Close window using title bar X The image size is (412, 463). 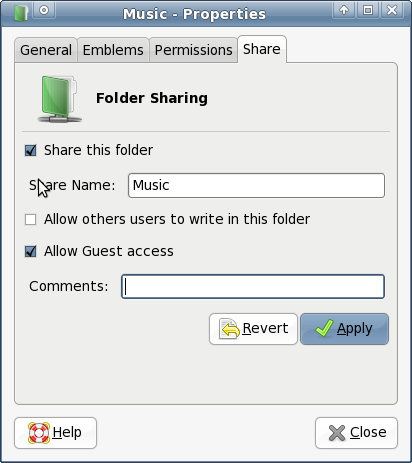392,10
